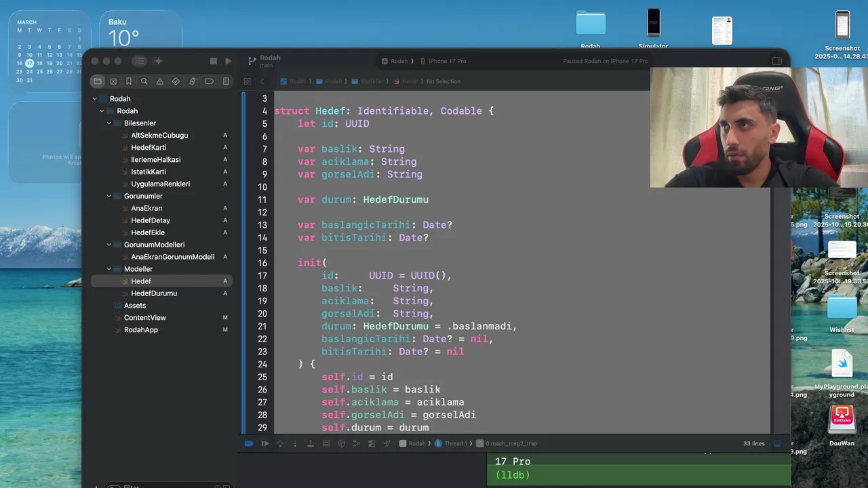Screen dimensions: 868x488
Task: Click the sparkle coding assistant icon
Action: coord(158,61)
